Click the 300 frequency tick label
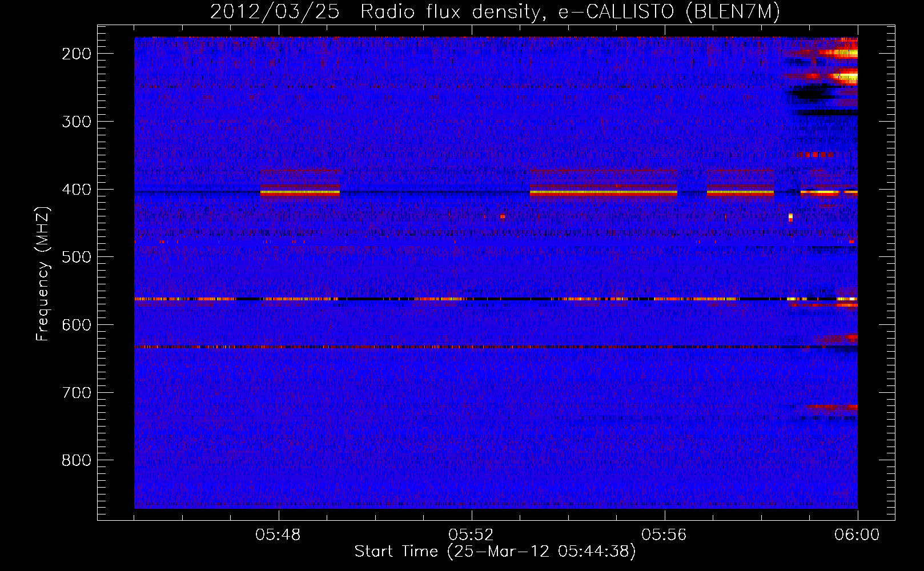Viewport: 924px width, 571px height. coord(77,122)
